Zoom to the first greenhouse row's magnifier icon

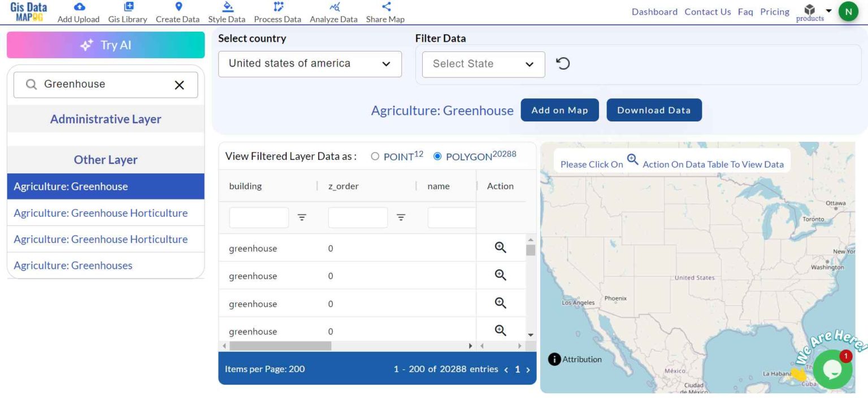(500, 247)
